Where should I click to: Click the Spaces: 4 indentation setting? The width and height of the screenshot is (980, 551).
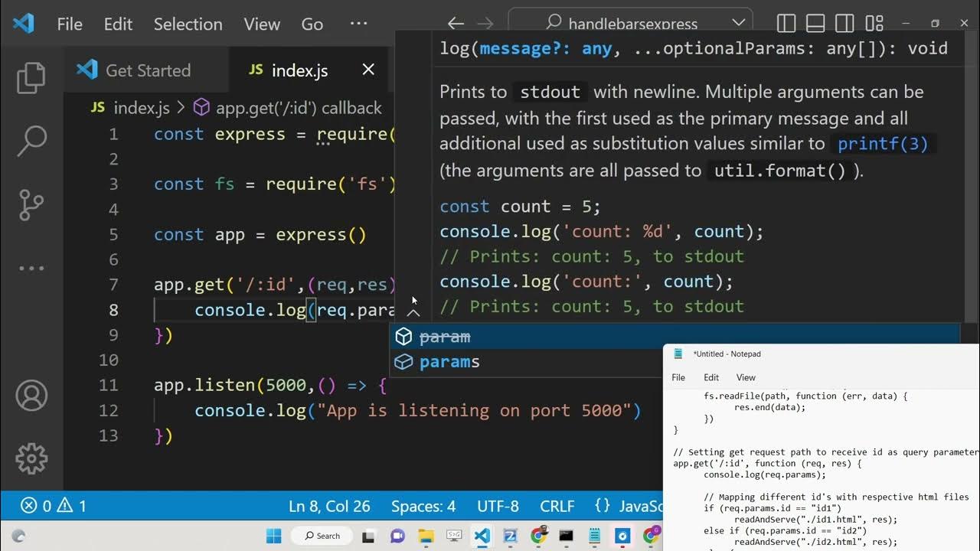(x=423, y=506)
